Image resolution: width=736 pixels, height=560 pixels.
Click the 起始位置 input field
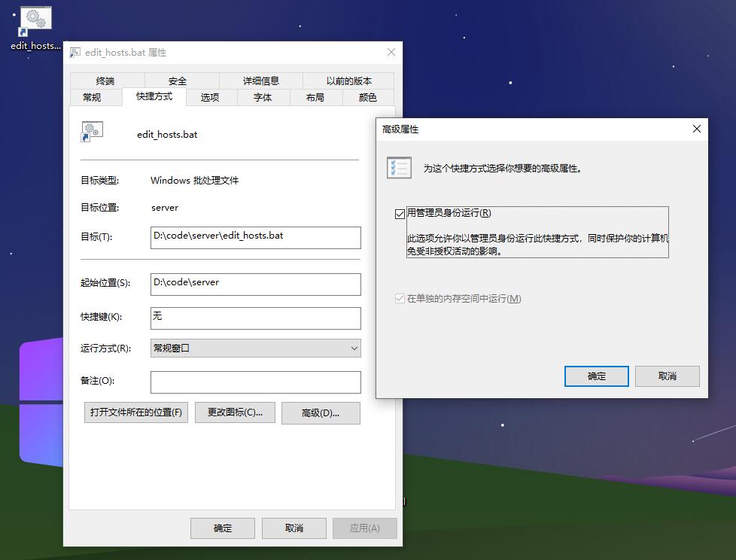(x=256, y=285)
